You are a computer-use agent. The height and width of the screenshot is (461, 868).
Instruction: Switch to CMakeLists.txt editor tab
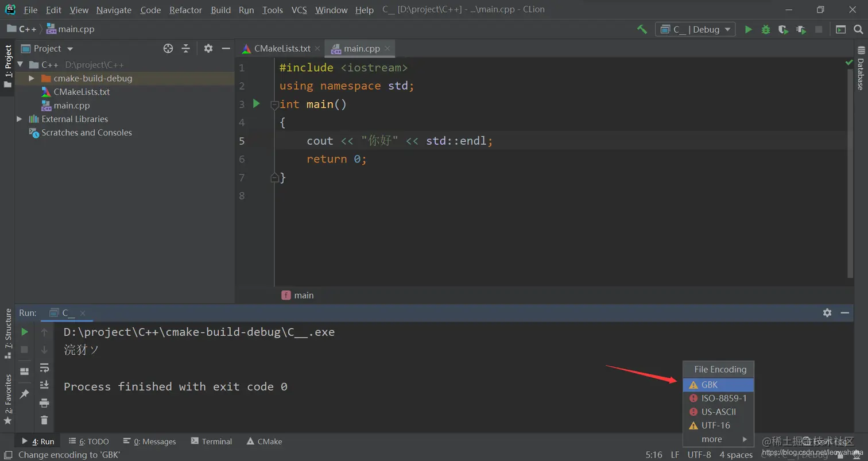coord(282,49)
